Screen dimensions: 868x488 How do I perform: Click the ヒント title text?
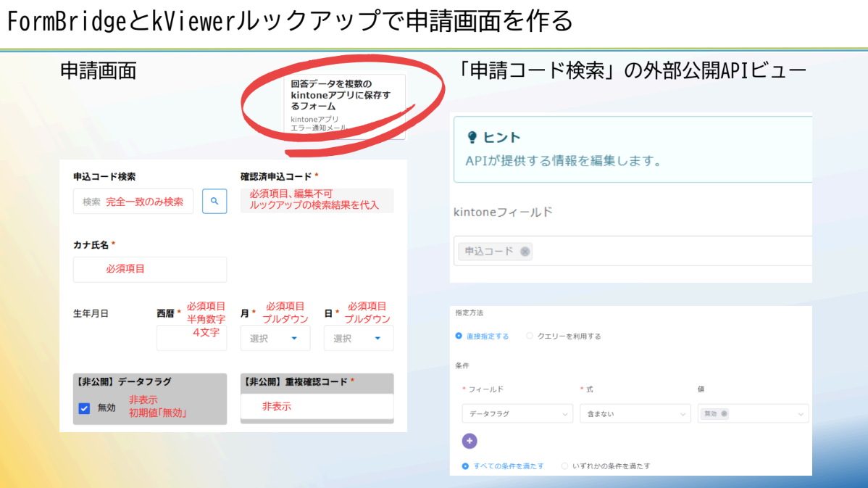click(x=501, y=137)
